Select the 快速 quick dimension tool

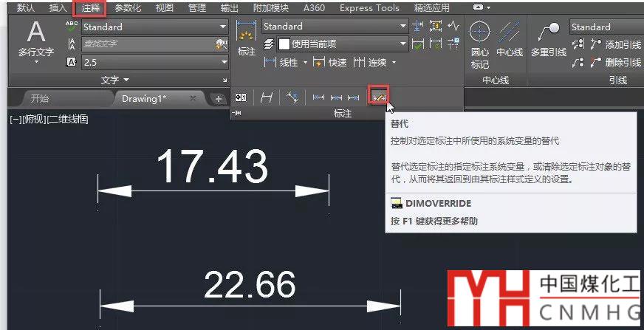point(330,63)
